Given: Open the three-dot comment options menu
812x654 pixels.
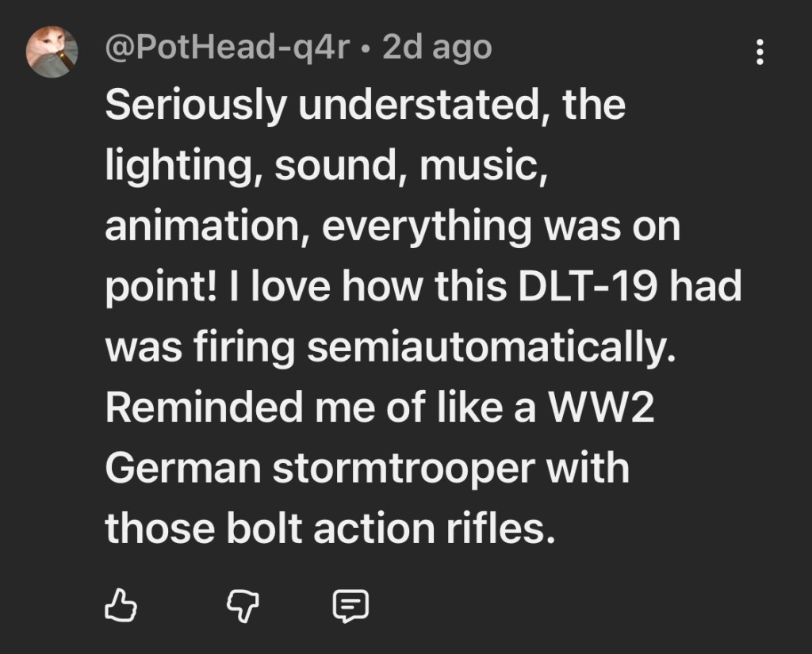Looking at the screenshot, I should click(760, 52).
